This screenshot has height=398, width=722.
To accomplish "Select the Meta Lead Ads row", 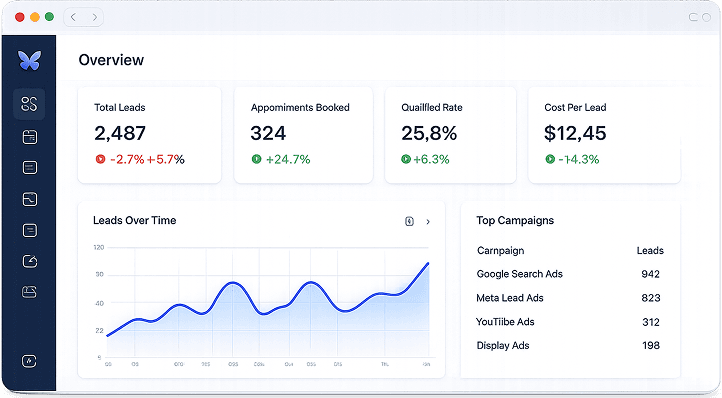I will tap(570, 298).
